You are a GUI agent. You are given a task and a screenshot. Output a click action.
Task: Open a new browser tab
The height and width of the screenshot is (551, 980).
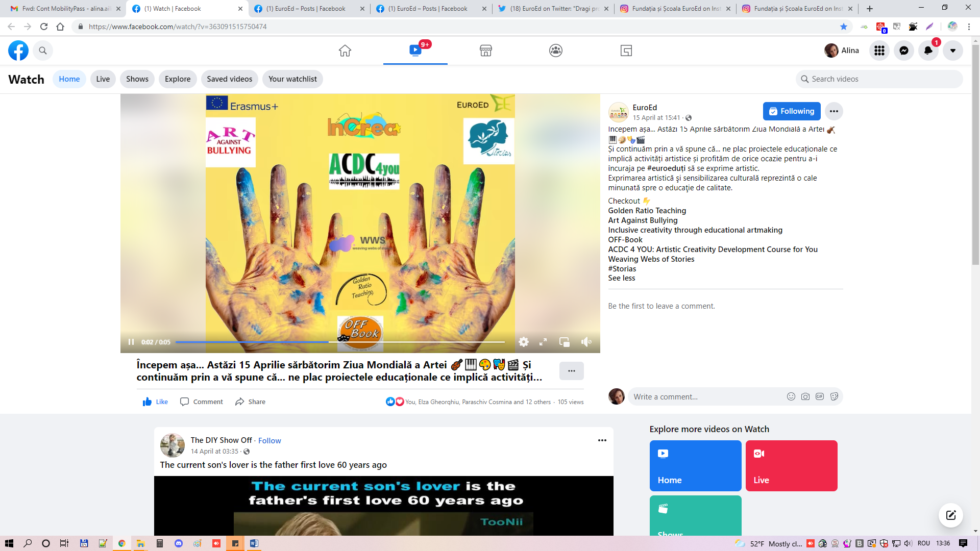click(x=870, y=9)
